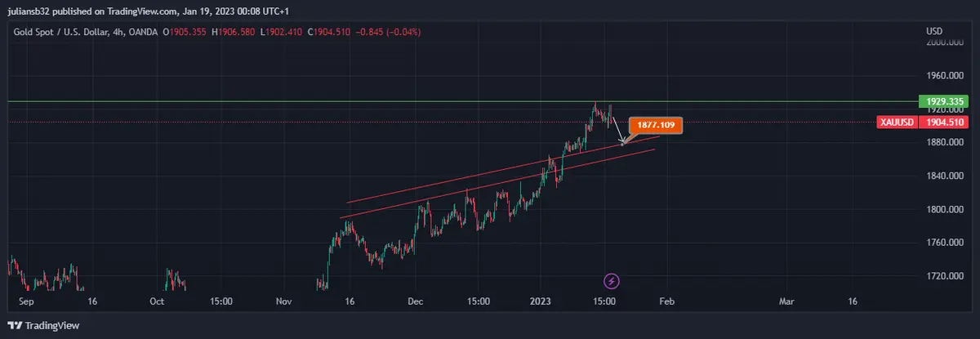This screenshot has height=339, width=980.
Task: Select the orange 1877.109 price callout
Action: pos(656,126)
